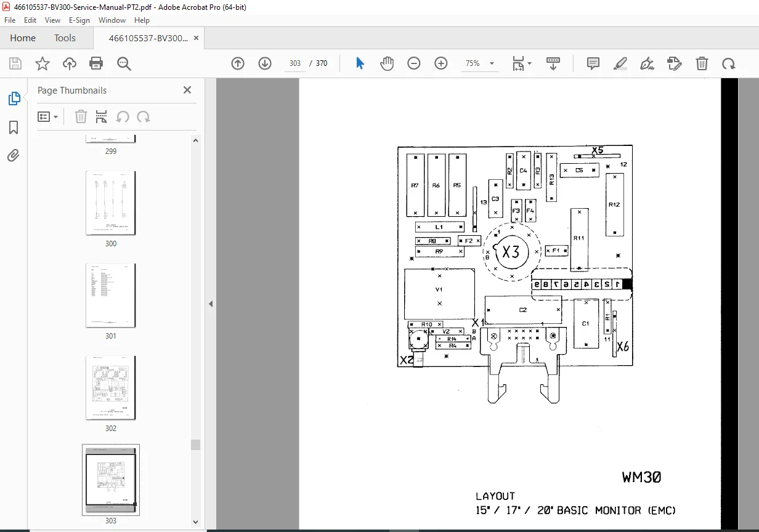Screen dimensions: 759x532
Task: Select page 301 thumbnail
Action: coord(110,296)
